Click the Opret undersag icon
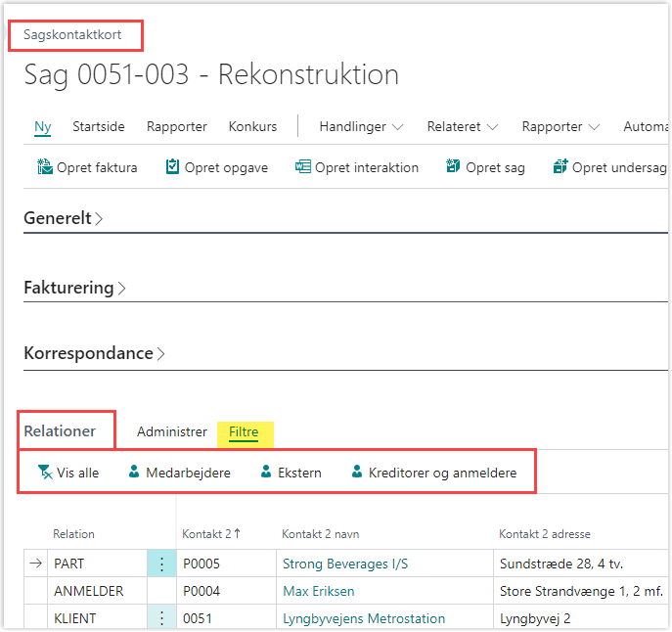Image resolution: width=672 pixels, height=632 pixels. 560,167
